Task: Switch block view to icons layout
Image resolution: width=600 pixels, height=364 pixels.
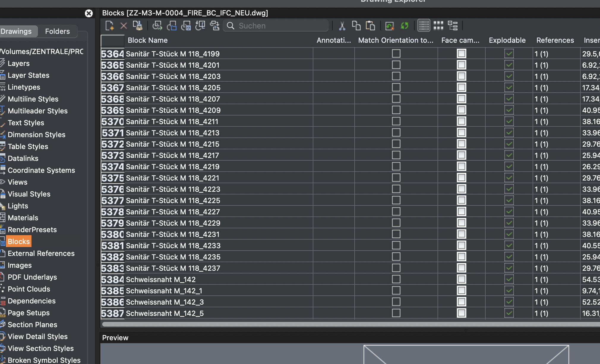Action: (439, 26)
